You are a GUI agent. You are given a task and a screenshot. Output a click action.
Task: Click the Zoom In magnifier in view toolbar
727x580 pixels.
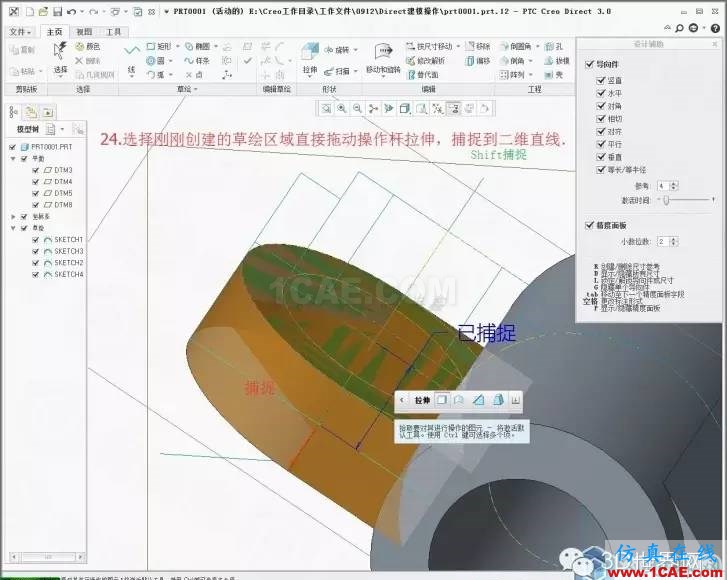pyautogui.click(x=342, y=108)
